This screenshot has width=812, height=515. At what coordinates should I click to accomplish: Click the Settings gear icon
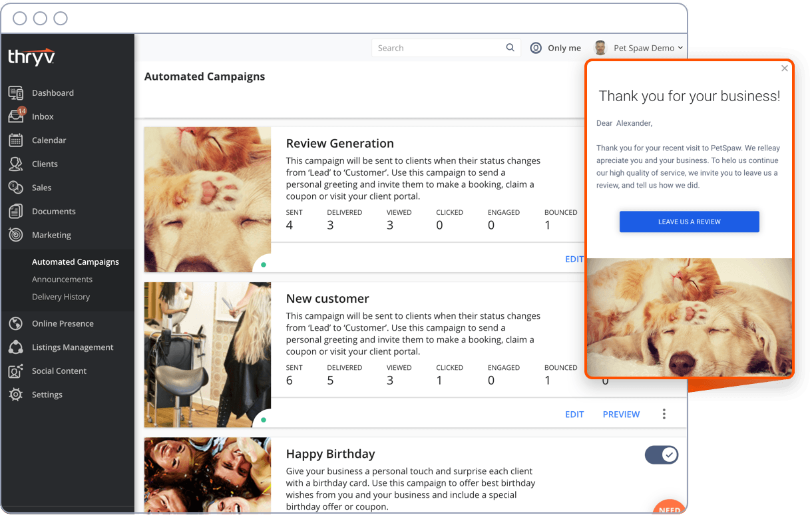[x=16, y=395]
